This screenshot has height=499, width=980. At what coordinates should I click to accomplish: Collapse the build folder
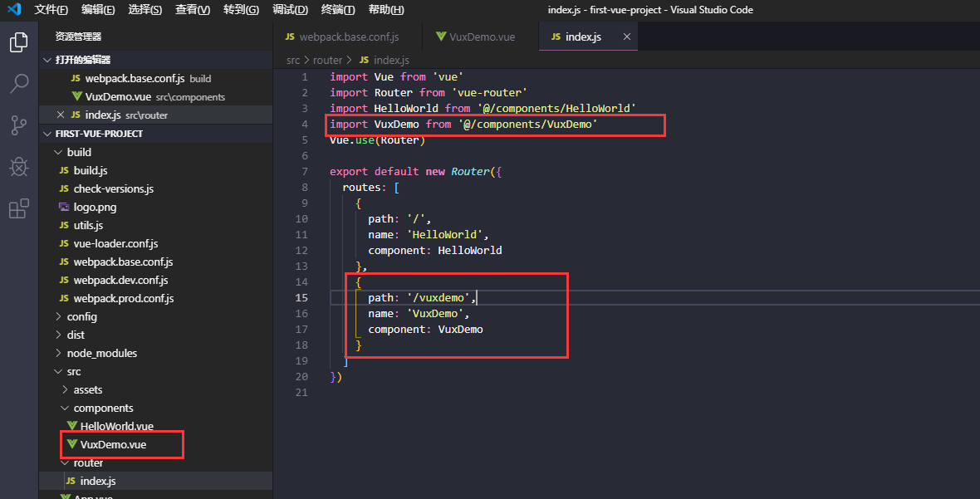pyautogui.click(x=78, y=152)
